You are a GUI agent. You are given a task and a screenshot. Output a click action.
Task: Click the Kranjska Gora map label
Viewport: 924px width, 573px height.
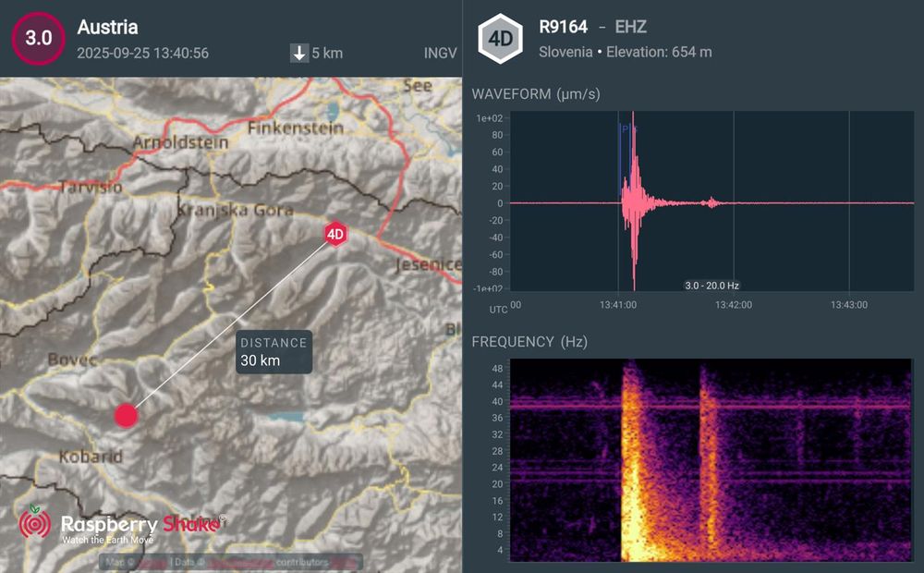[x=235, y=210]
